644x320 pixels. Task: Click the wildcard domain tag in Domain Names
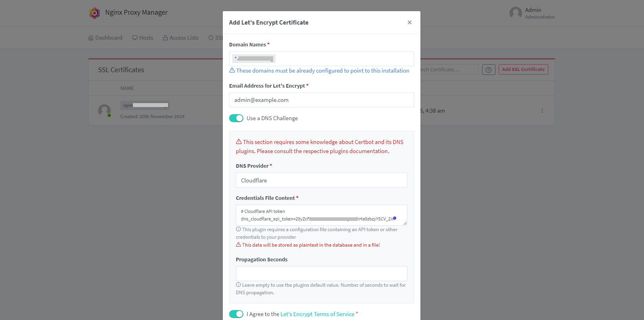[x=254, y=59]
